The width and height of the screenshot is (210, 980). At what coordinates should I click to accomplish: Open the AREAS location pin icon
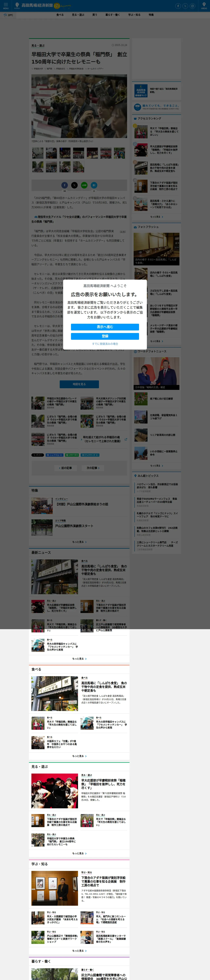click(204, 5)
